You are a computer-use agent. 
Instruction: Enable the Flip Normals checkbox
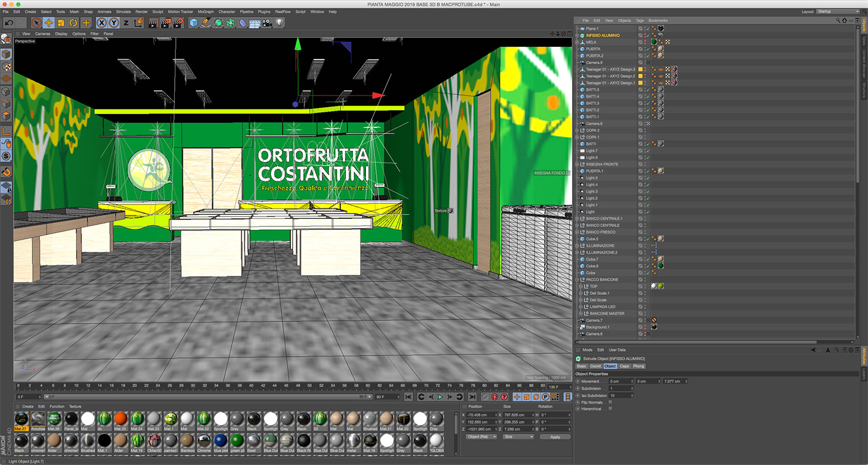point(610,402)
